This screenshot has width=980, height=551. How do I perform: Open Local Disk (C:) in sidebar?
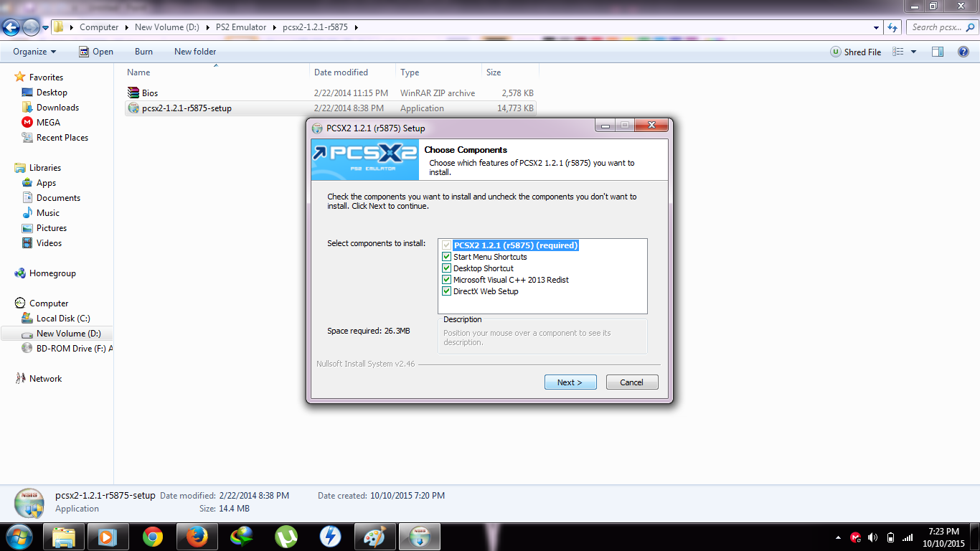point(63,319)
